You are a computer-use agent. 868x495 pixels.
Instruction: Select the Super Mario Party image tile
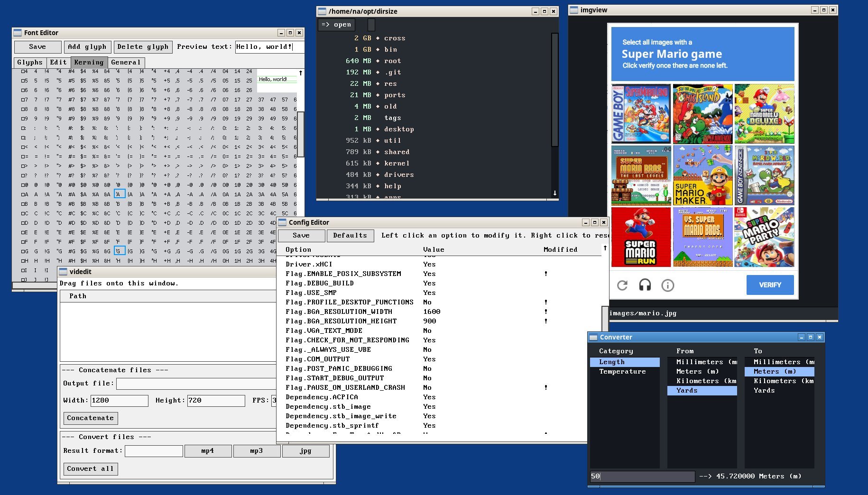point(764,237)
